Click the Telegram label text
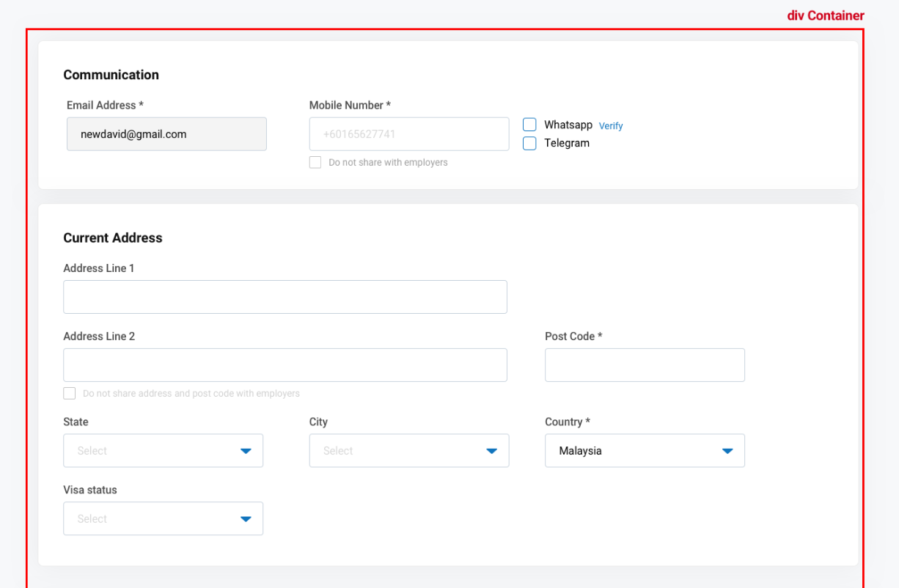Screen dimensions: 899x588 coord(567,143)
